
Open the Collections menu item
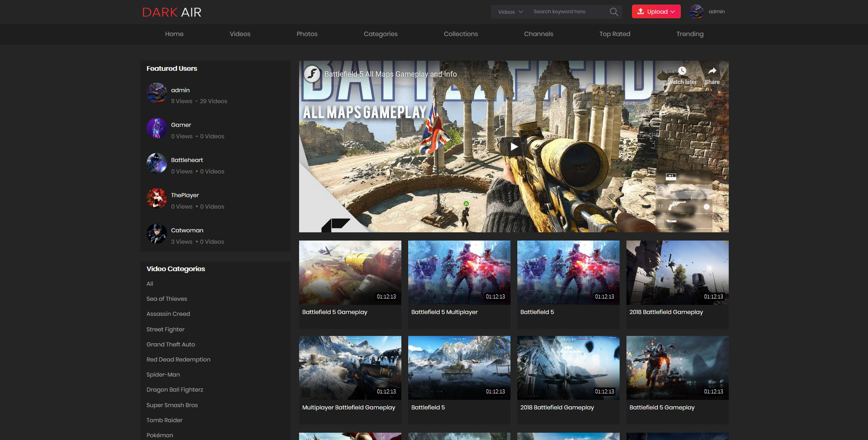pos(461,34)
